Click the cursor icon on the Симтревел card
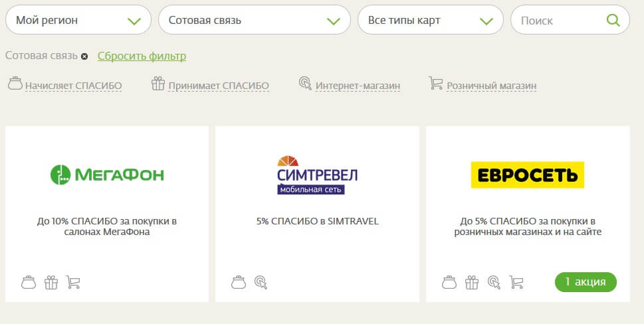The height and width of the screenshot is (324, 644). [261, 282]
